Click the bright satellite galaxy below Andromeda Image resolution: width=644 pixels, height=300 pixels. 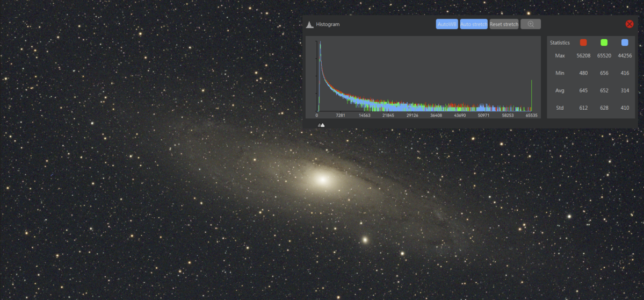coord(366,239)
